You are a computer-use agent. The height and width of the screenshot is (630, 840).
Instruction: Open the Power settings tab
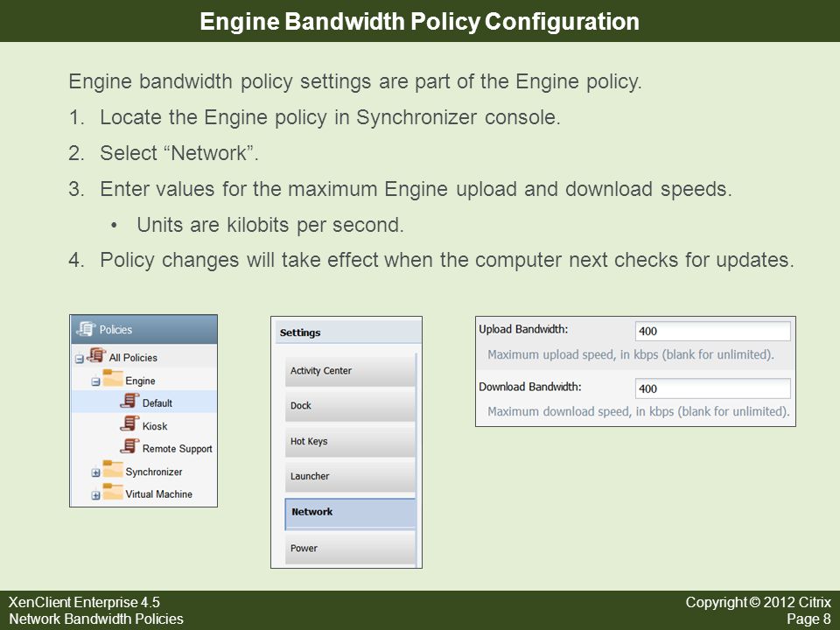pos(350,548)
